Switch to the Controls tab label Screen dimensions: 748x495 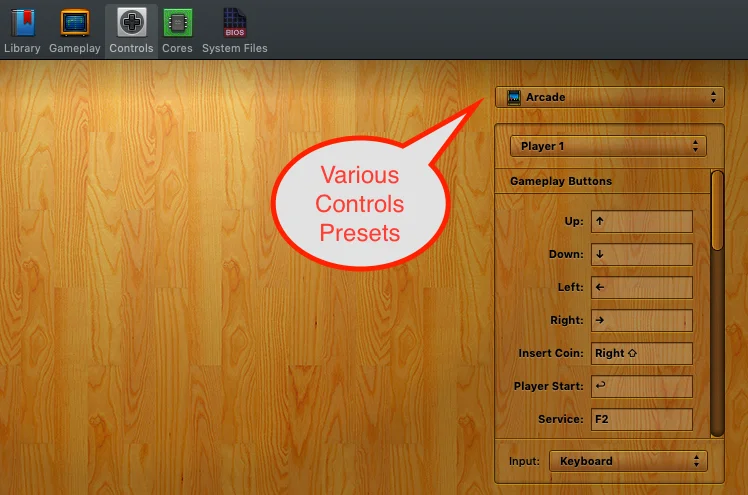coord(131,48)
